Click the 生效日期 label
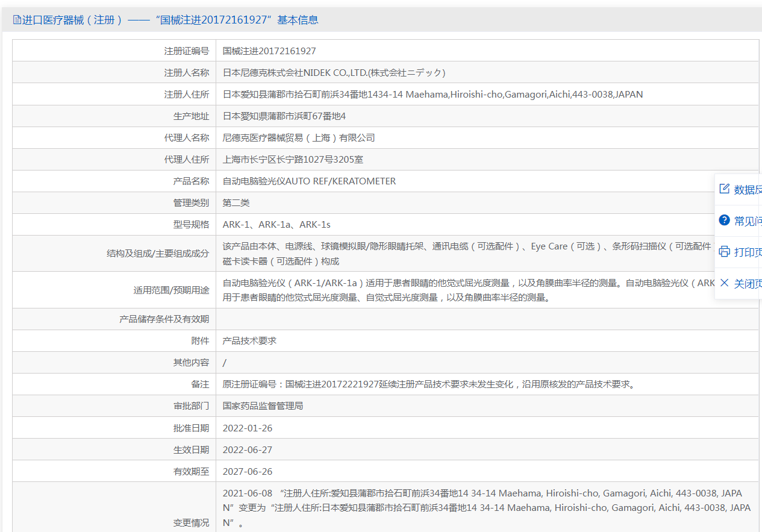This screenshot has height=532, width=762. 192,449
